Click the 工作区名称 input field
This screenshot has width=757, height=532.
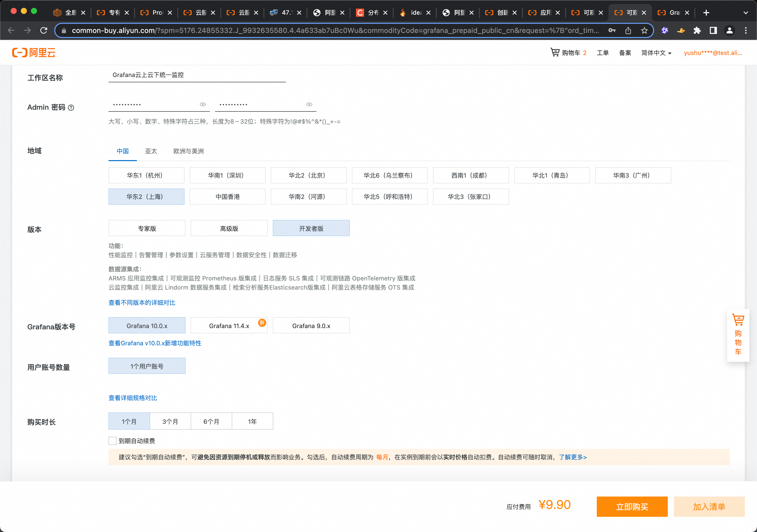point(197,75)
